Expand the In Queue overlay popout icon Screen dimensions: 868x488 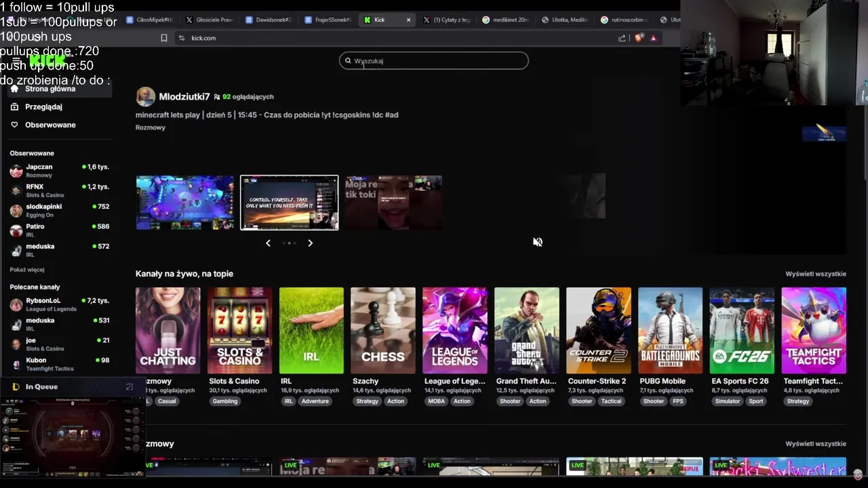point(130,387)
